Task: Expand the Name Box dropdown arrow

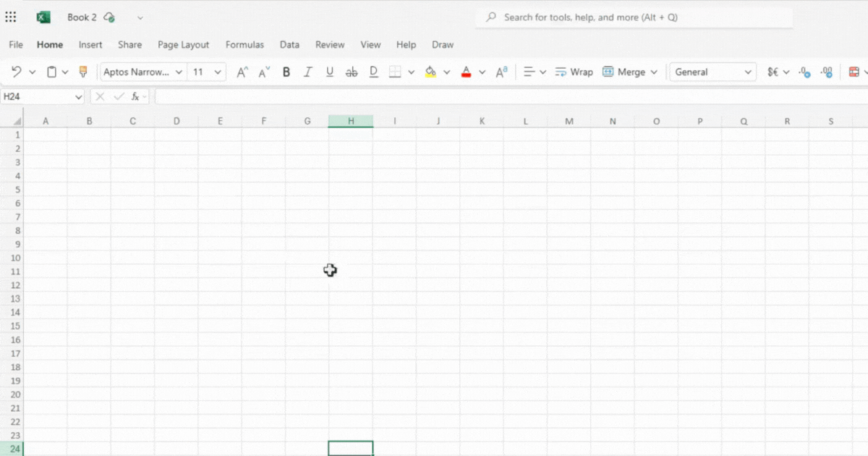Action: [79, 96]
